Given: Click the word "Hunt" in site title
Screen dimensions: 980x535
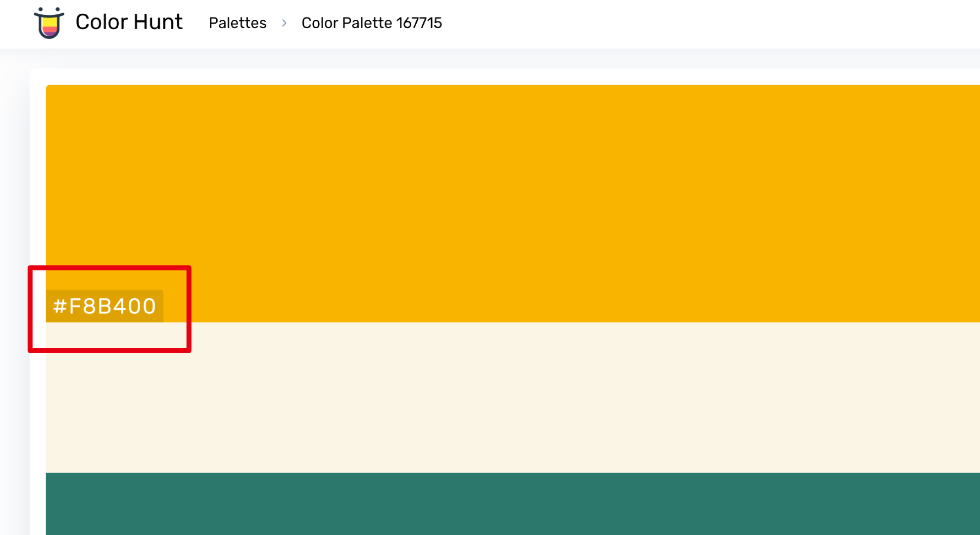Looking at the screenshot, I should [x=158, y=22].
